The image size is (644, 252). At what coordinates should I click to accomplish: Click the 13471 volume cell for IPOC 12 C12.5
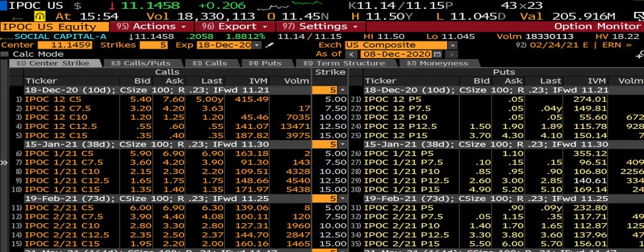coord(294,126)
